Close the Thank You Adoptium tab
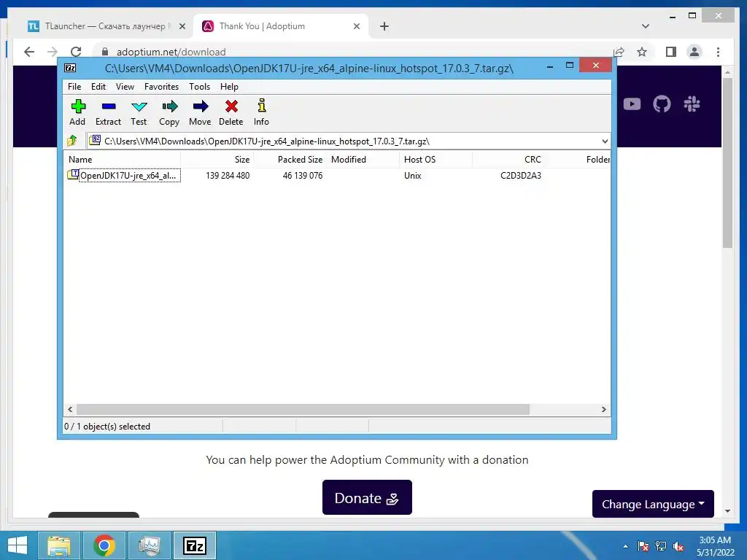 click(356, 26)
